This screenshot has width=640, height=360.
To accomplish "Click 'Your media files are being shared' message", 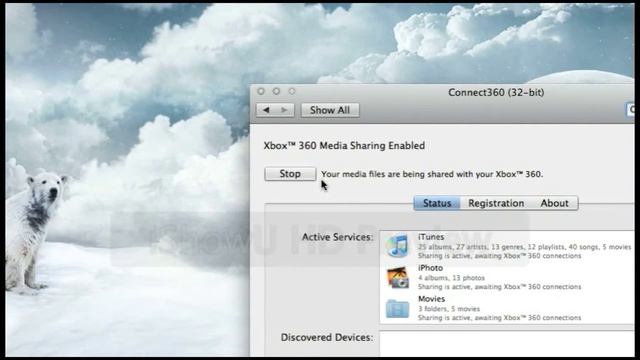I will click(432, 174).
